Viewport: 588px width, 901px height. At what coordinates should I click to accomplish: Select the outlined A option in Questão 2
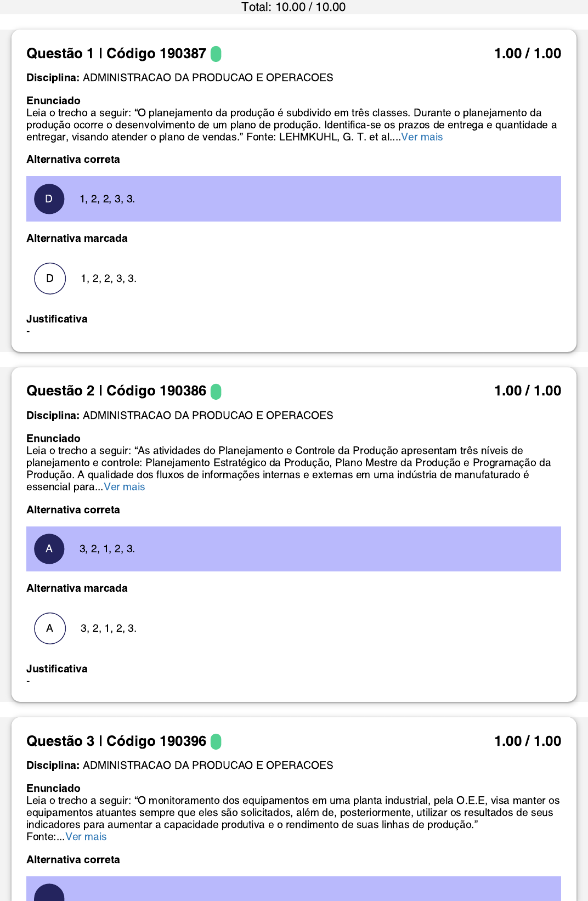click(x=50, y=628)
